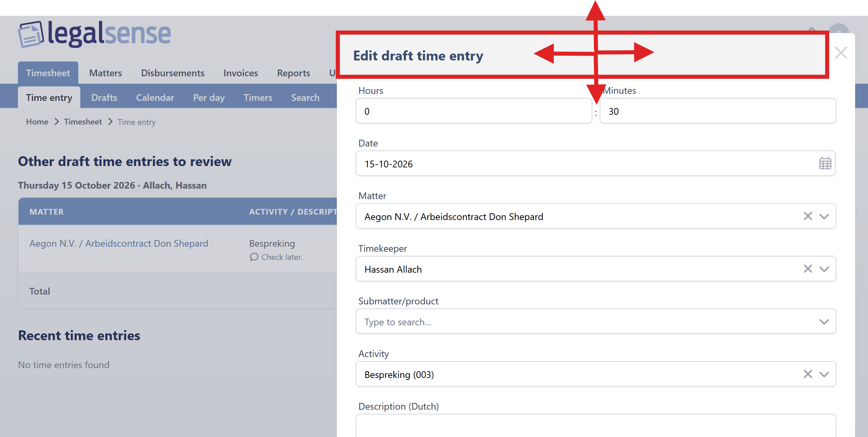868x437 pixels.
Task: Open the Matters main tab
Action: click(x=105, y=73)
